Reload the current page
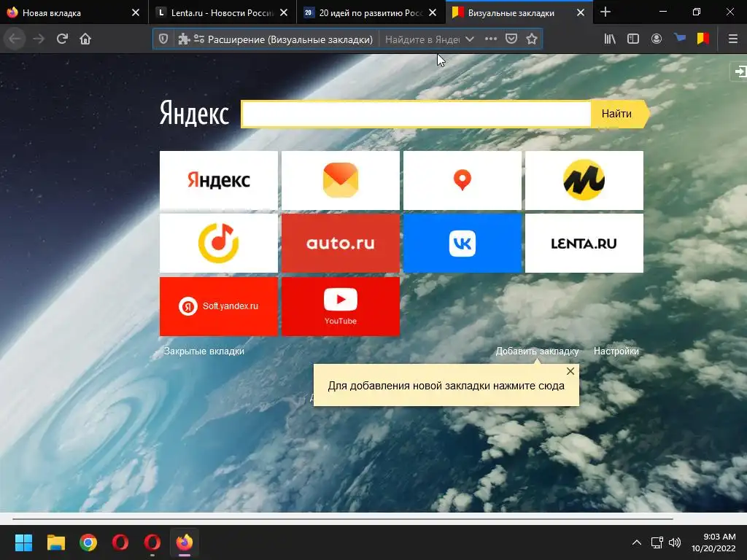 click(62, 39)
